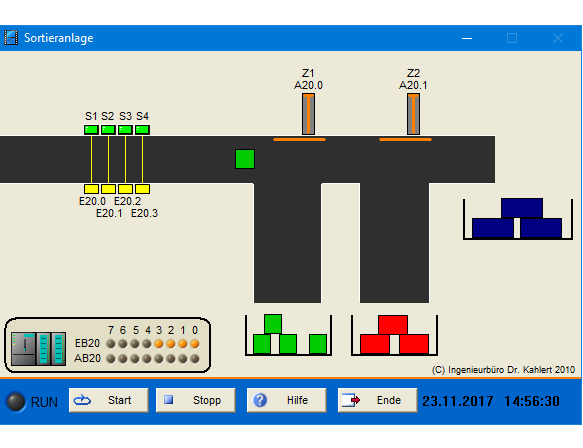Click the Sortieranlage title bar app icon
This screenshot has height=448, width=583.
click(11, 38)
